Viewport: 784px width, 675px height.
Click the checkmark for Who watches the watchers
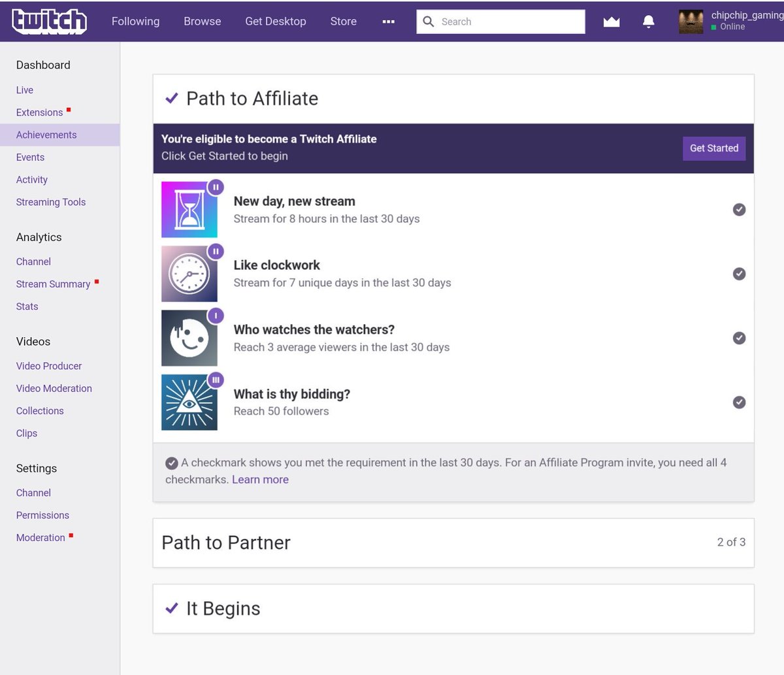pos(739,338)
